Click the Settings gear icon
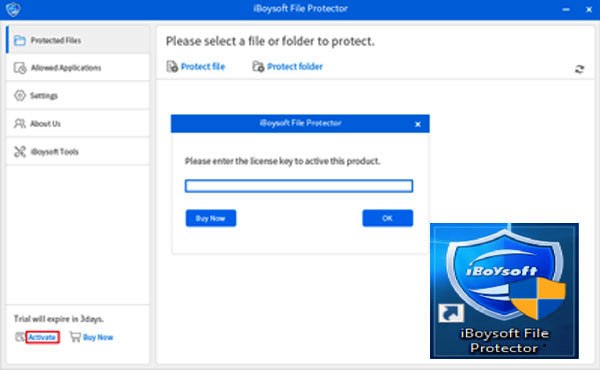 [x=20, y=96]
